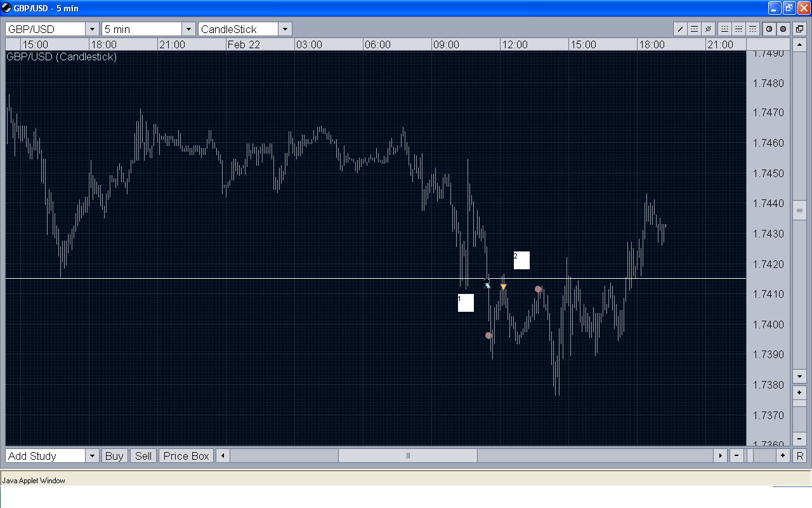
Task: Click the GBP/USD (Candlestick) chart legend
Action: (62, 57)
